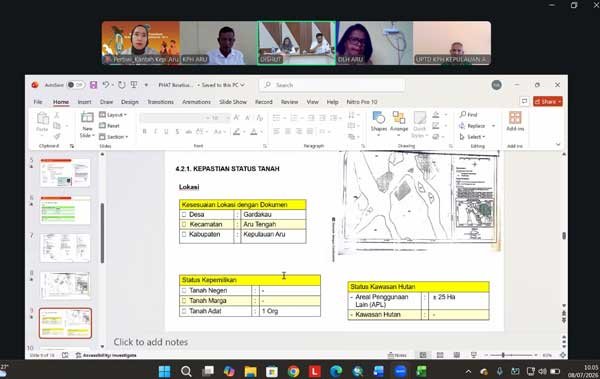Open the Add-ins button
The width and height of the screenshot is (600, 379).
(515, 121)
